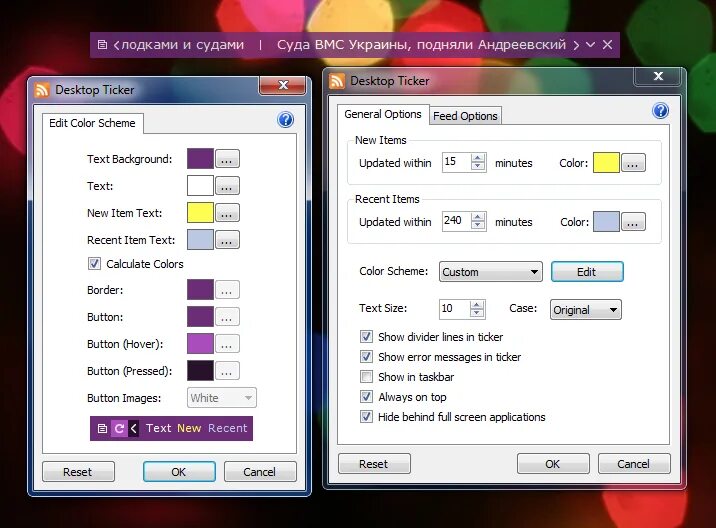Decrease New Items minutes spinner
Screen dimensions: 716x528
478,166
